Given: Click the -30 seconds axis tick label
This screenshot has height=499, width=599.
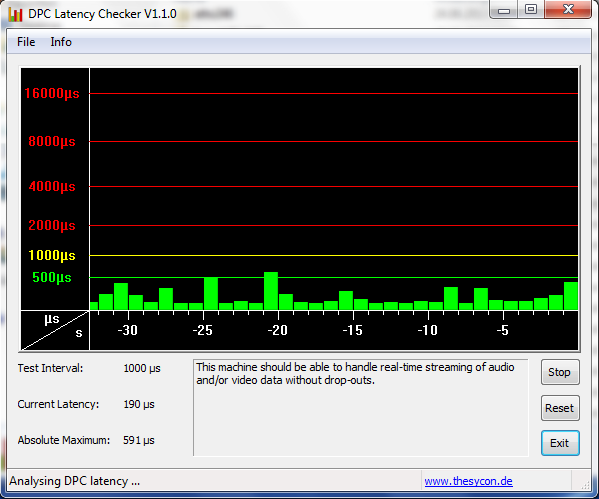Looking at the screenshot, I should click(127, 330).
